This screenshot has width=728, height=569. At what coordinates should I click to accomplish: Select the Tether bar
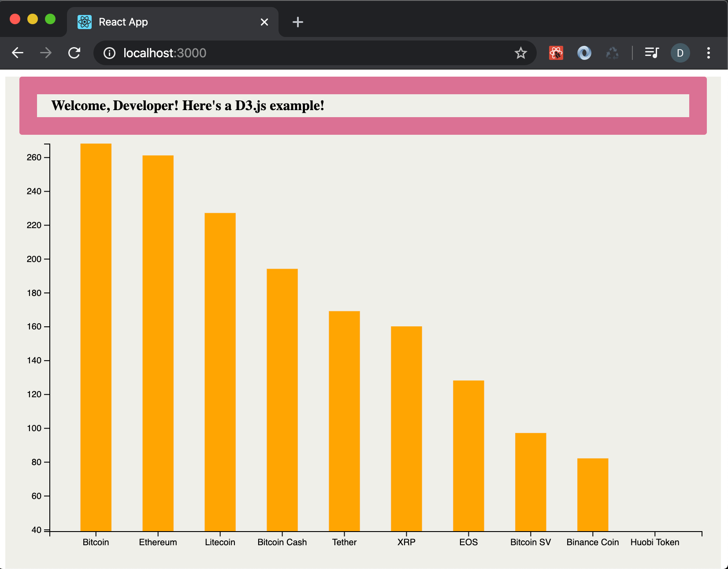pos(345,421)
